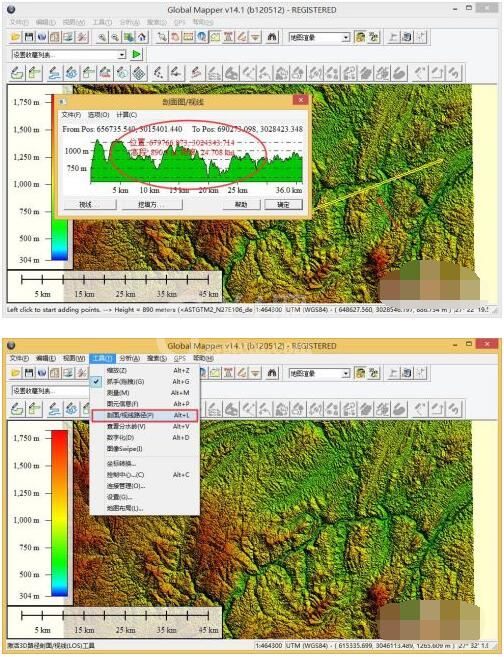Click the globe online-data icon in lower window
Viewport: 504px width, 657px height.
(x=41, y=373)
